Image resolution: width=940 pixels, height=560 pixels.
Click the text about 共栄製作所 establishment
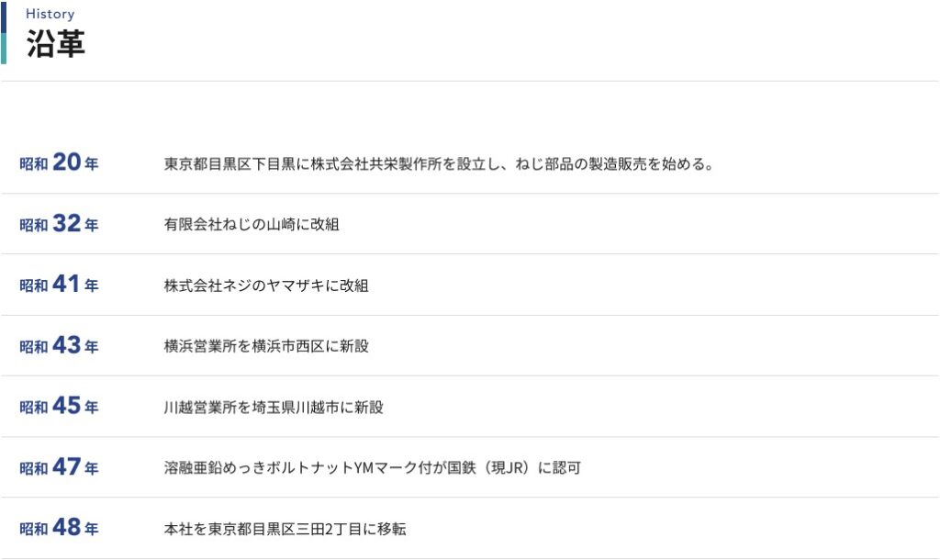pyautogui.click(x=439, y=164)
